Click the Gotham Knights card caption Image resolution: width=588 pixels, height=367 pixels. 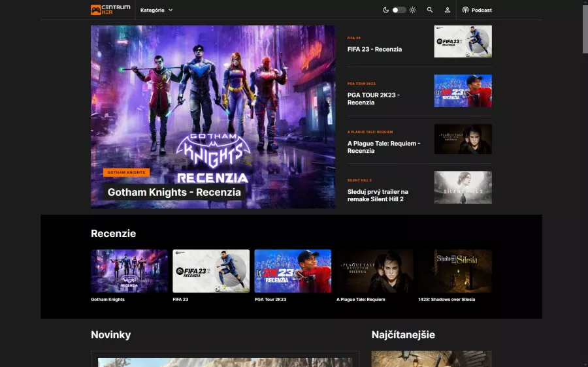click(108, 300)
